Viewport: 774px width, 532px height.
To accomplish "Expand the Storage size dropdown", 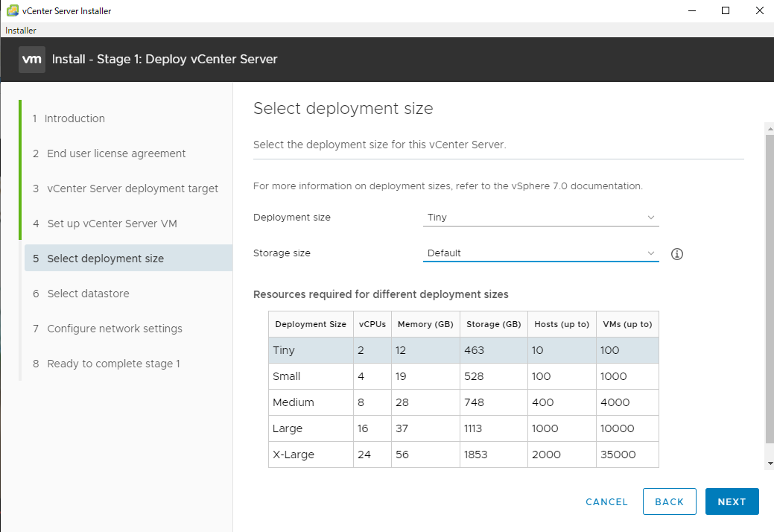I will coord(541,253).
